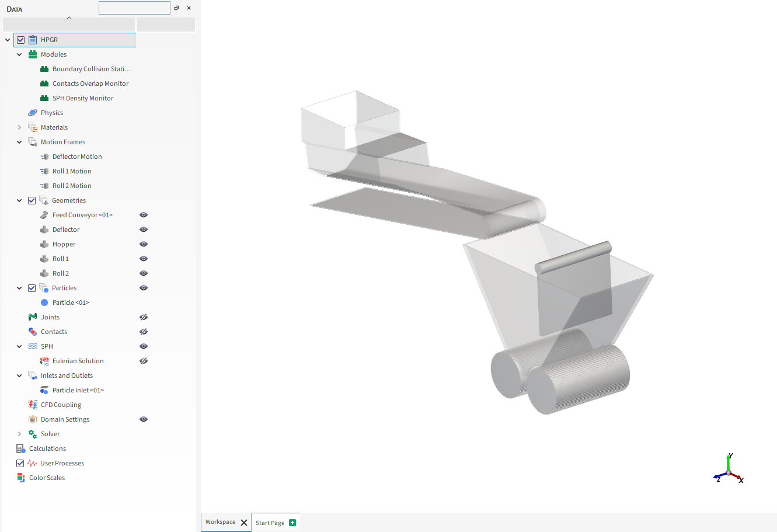Toggle Roll 1 visibility eye
Viewport: 777px width, 532px height.
pos(144,259)
